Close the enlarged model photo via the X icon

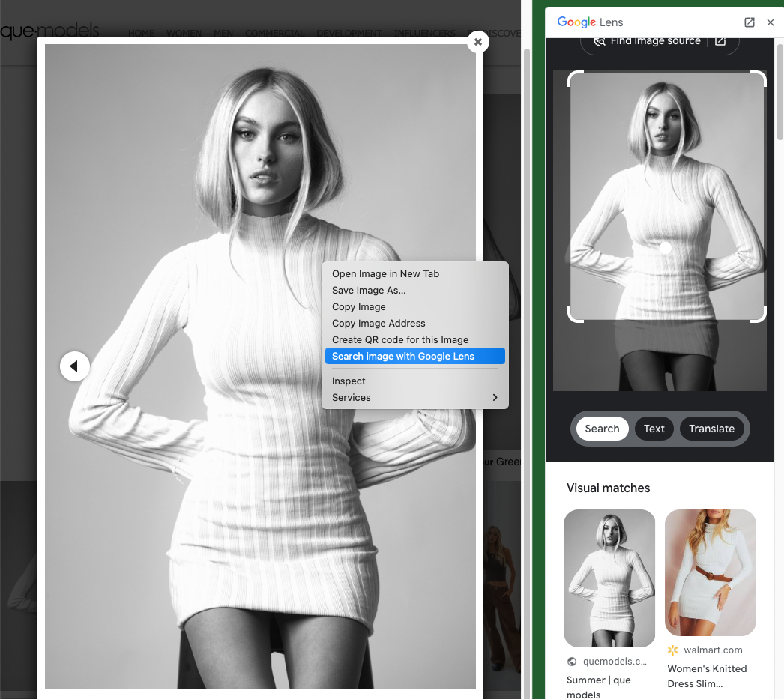click(x=478, y=42)
